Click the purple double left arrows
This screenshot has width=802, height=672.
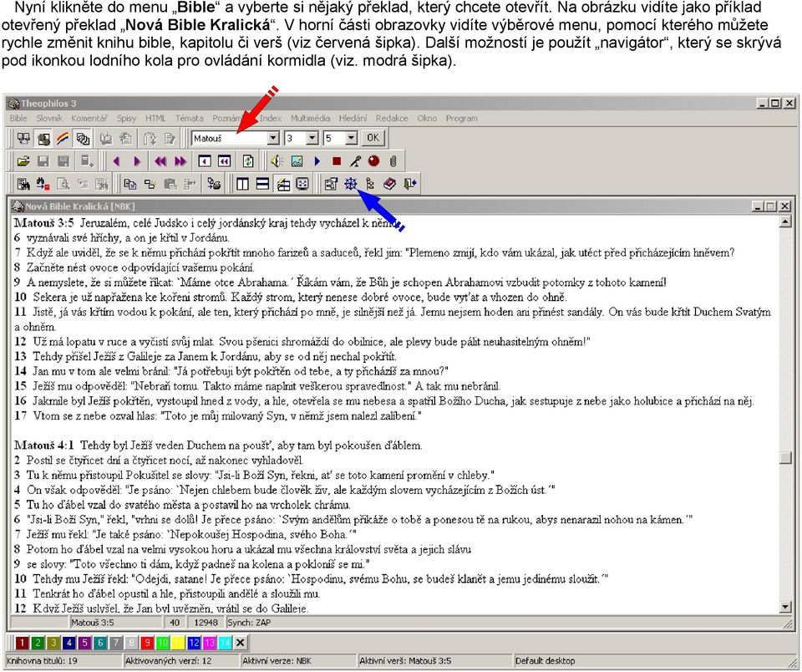(160, 161)
